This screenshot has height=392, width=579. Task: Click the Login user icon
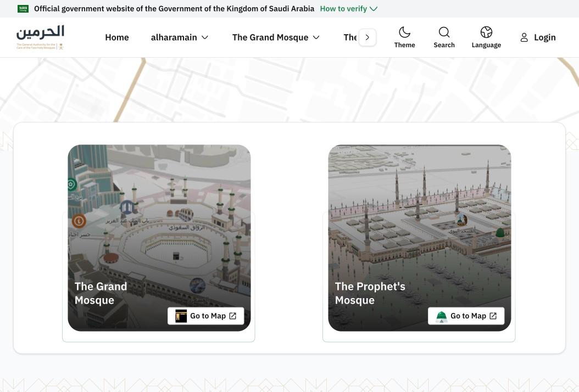point(524,37)
